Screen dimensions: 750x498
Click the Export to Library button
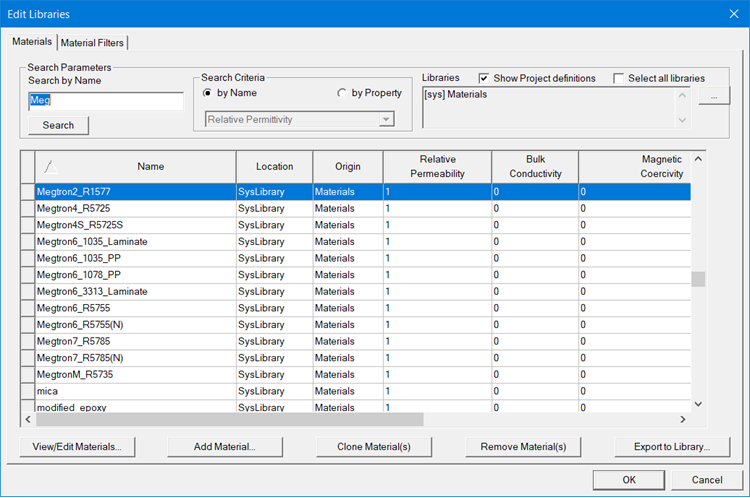[x=672, y=447]
